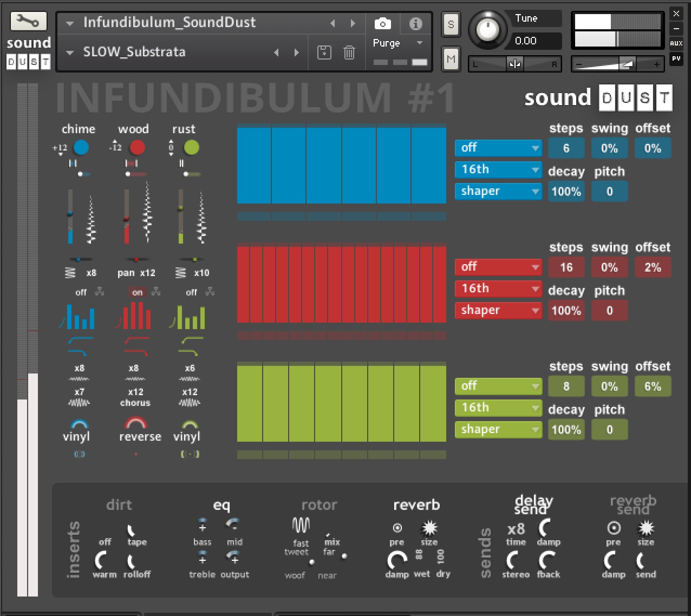The image size is (691, 616).
Task: Click the PV button
Action: click(676, 58)
